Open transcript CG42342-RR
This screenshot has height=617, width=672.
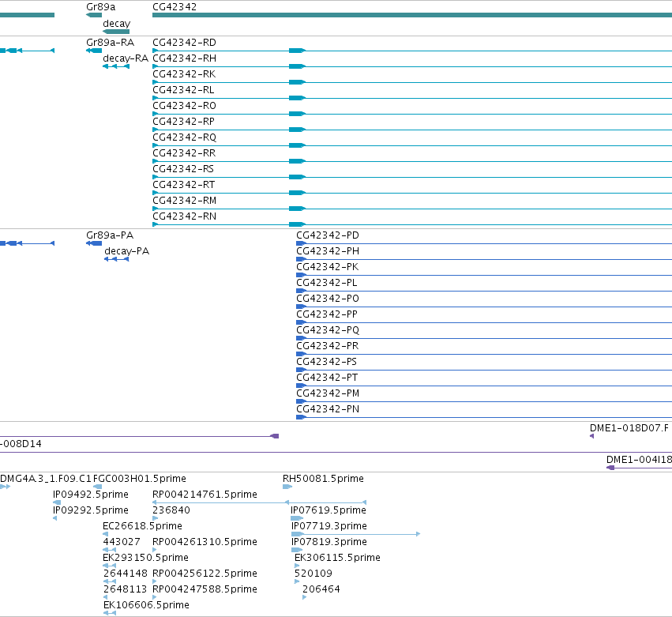coord(184,153)
